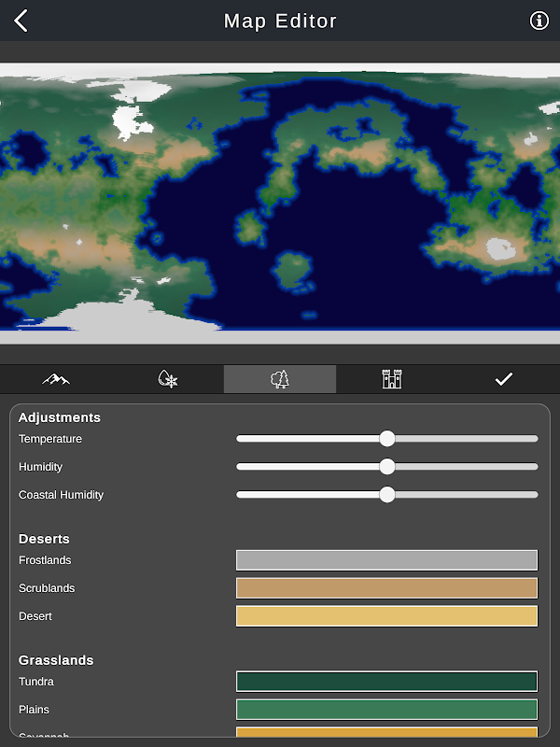Tap the back arrow

[21, 21]
